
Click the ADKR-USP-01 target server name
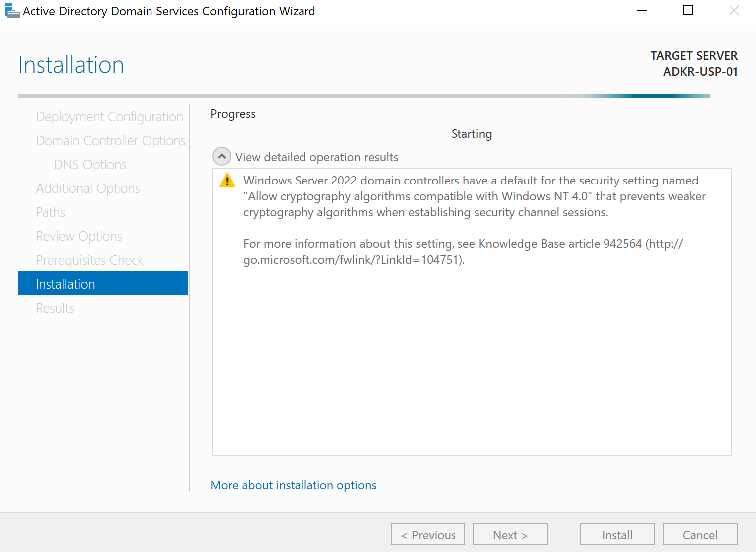click(x=700, y=72)
